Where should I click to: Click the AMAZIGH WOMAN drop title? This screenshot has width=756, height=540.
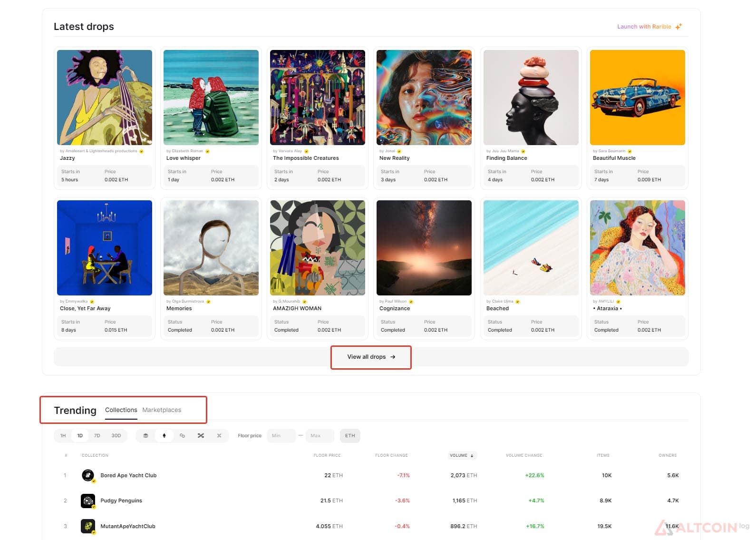[x=297, y=308]
